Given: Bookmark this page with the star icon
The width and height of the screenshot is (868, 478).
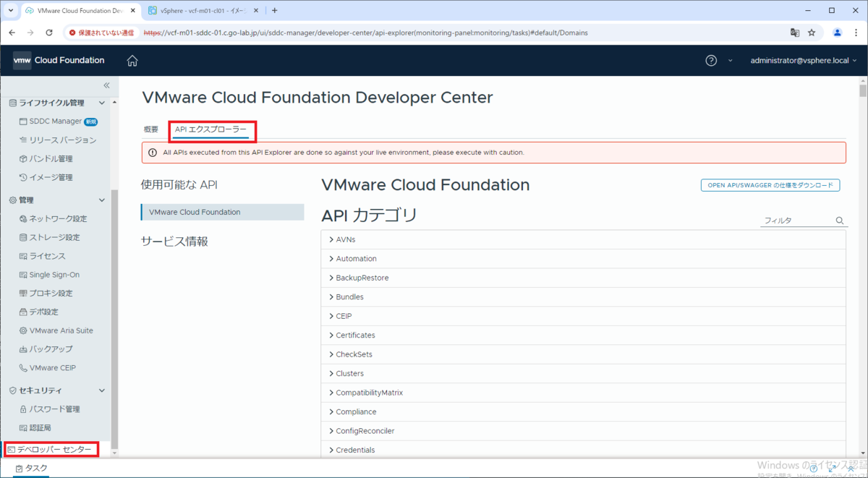Looking at the screenshot, I should click(812, 33).
